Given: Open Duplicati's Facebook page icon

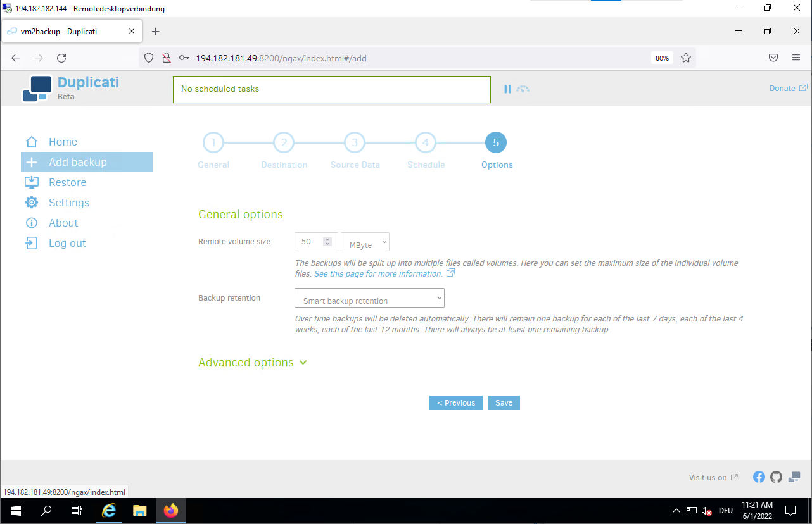Looking at the screenshot, I should tap(759, 477).
